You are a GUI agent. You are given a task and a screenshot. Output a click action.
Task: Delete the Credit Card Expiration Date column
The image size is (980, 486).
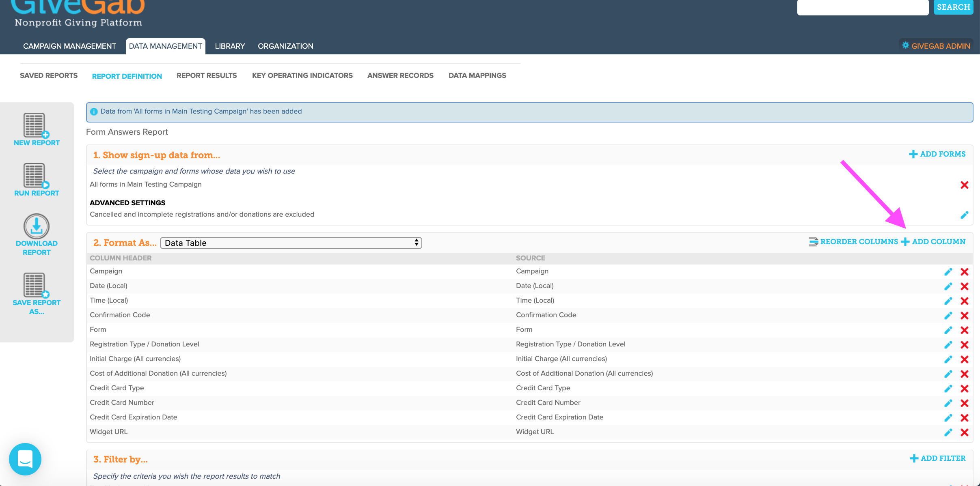coord(965,418)
